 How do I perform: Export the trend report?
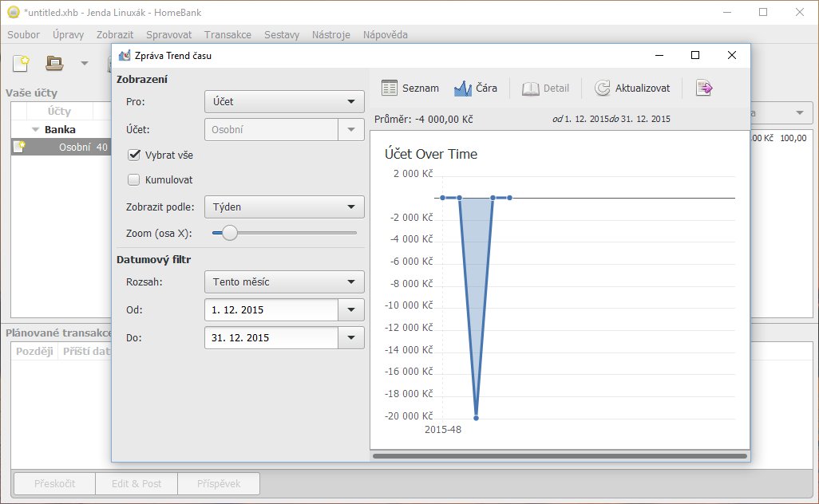tap(704, 88)
